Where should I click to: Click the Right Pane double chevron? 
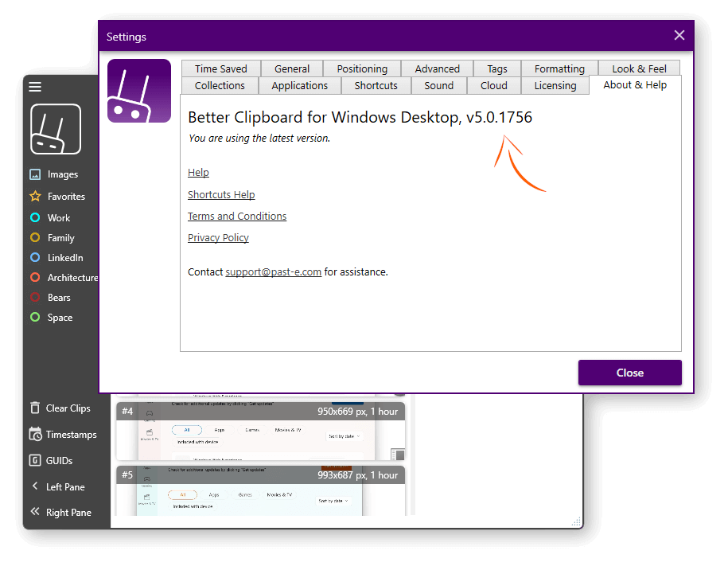pyautogui.click(x=35, y=512)
